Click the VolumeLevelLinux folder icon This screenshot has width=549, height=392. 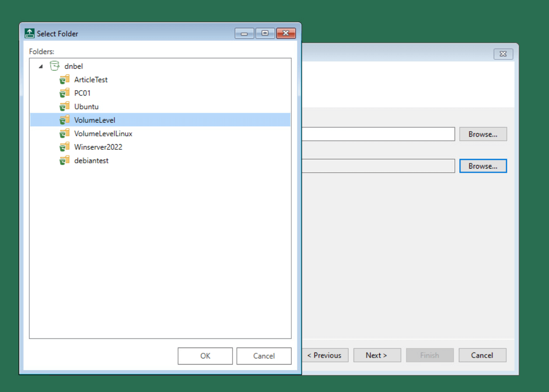tap(64, 134)
